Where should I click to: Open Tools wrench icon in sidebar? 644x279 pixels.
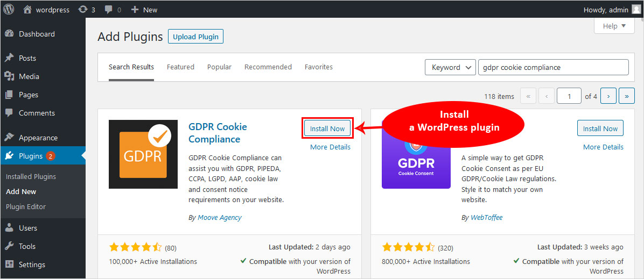(9, 246)
